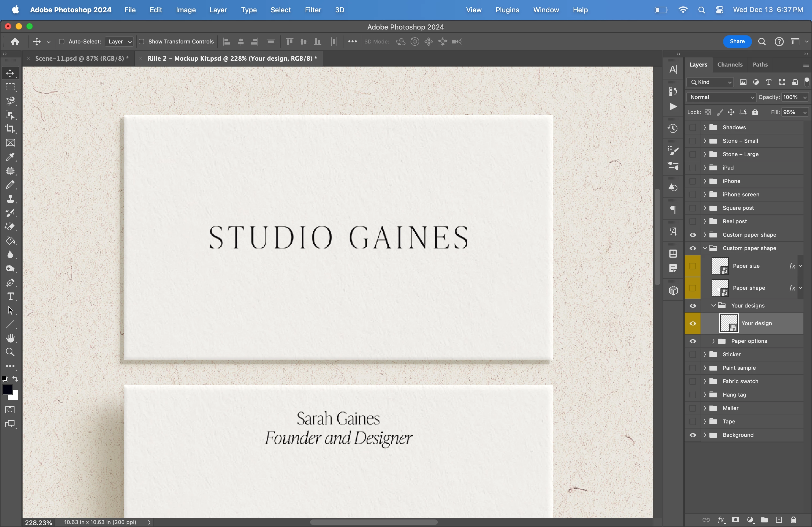Click the delete layer trash icon

(x=793, y=520)
